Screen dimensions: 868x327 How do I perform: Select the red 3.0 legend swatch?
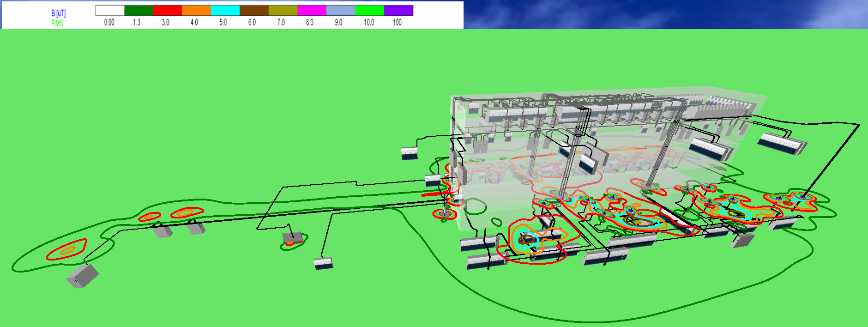pos(168,11)
